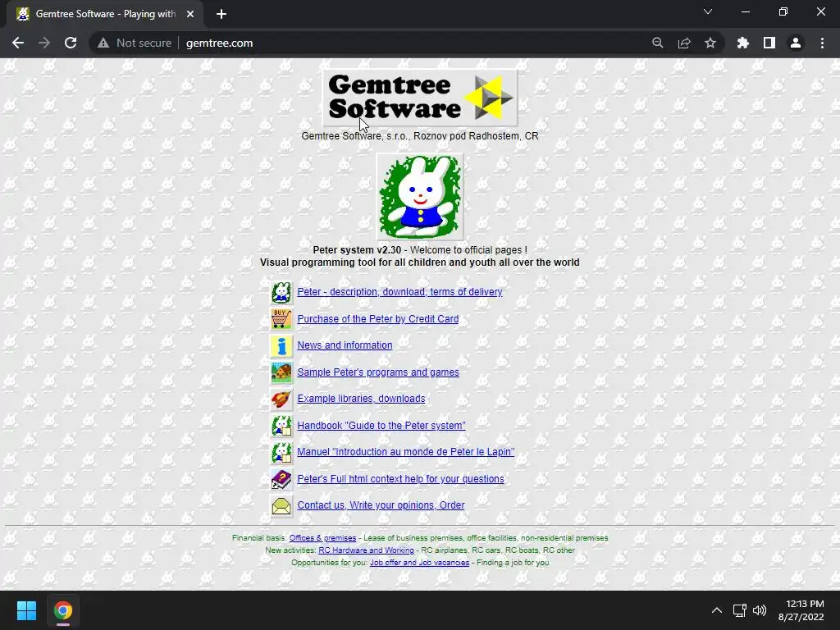Open Offices & premises link

click(x=322, y=538)
